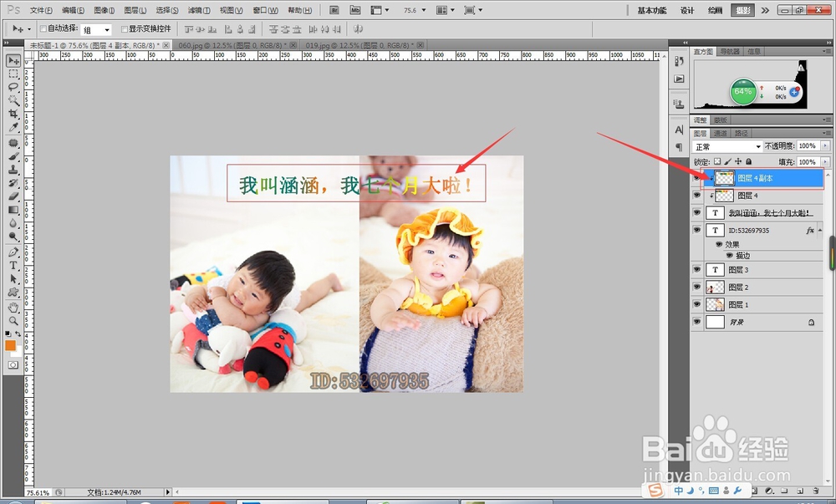Hide layer 图层 4 副本

(697, 179)
